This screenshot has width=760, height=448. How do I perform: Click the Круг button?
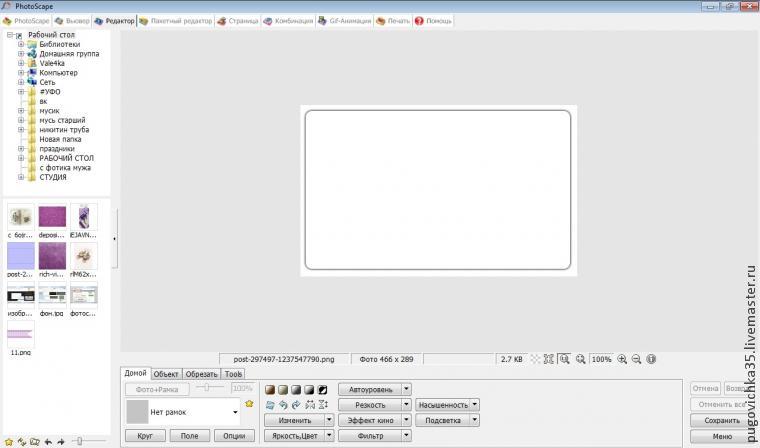click(145, 435)
